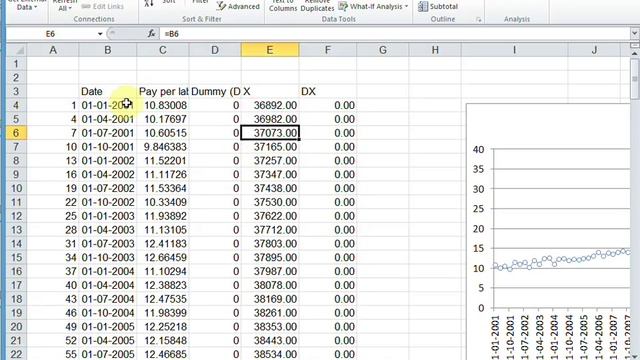Click the scatter chart plot area
This screenshot has height=360, width=640.
[562, 229]
